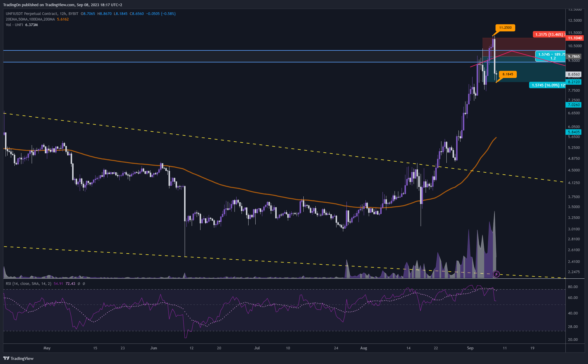Click the 19 date label on time axis

(x=532, y=348)
